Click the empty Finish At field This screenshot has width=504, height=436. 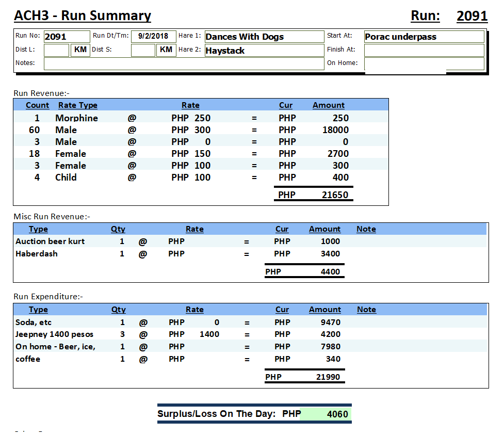coord(424,50)
